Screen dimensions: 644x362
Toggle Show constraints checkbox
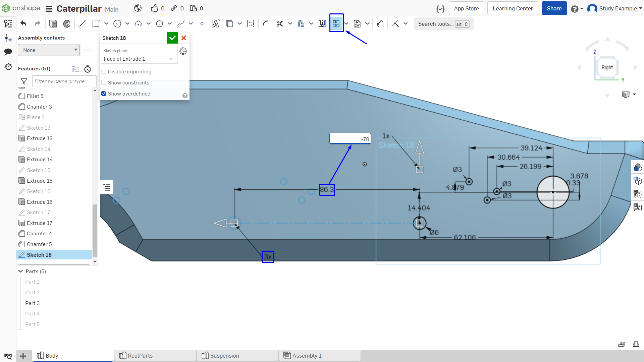(x=104, y=82)
